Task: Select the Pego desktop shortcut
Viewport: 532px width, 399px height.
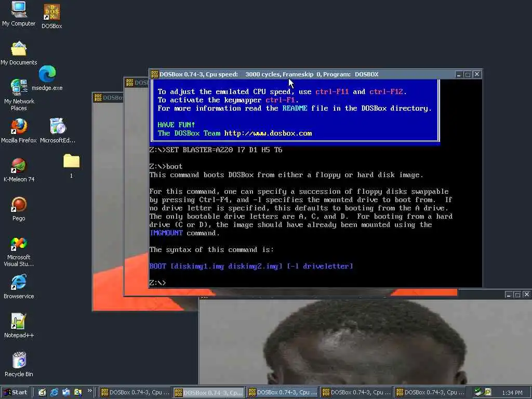Action: (19, 209)
